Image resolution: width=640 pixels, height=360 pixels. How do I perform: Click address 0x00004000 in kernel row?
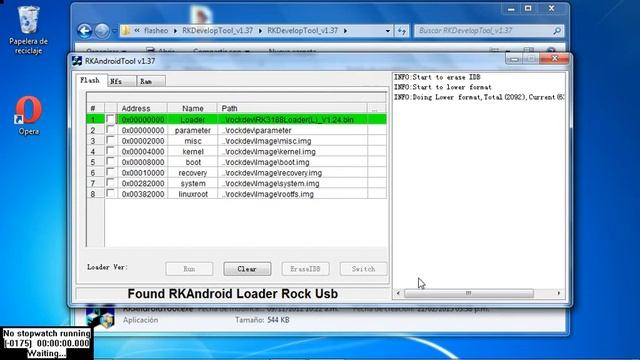142,151
